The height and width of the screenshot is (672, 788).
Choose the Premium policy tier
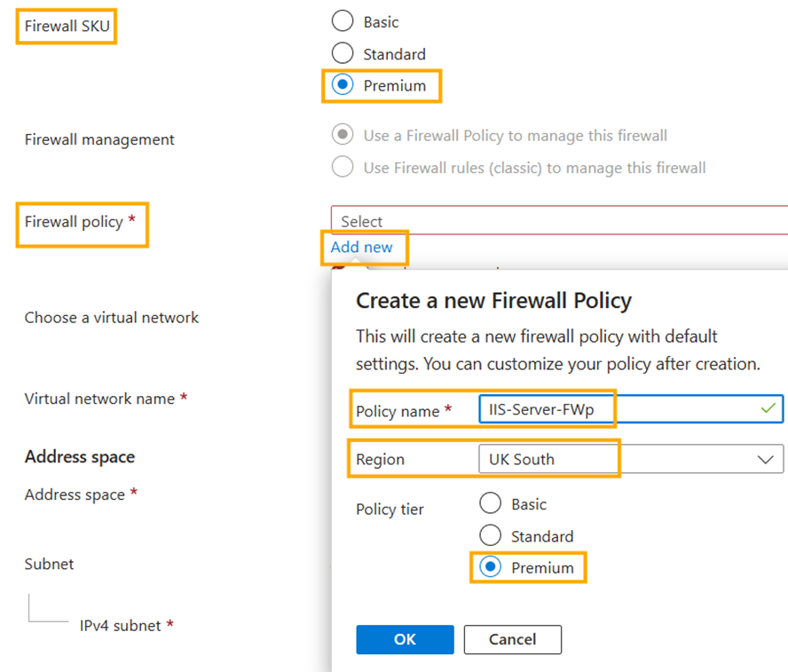tap(491, 567)
